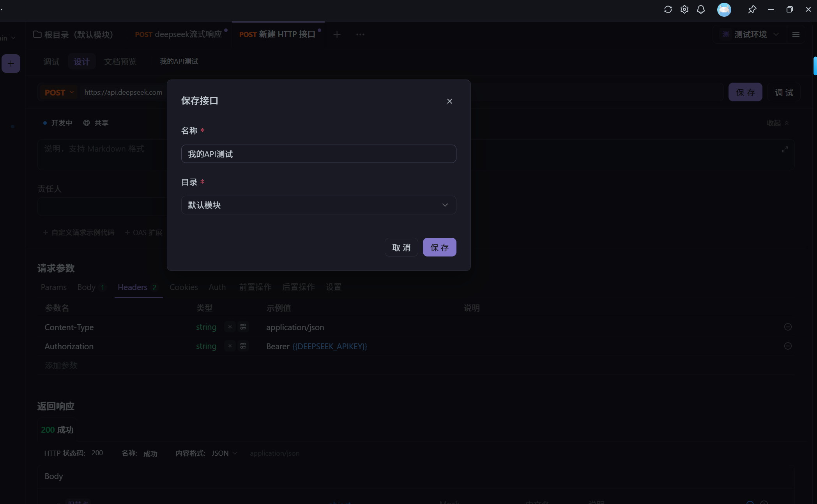Screen dimensions: 817x504
Task: Click the user avatar icon
Action: 724,9
